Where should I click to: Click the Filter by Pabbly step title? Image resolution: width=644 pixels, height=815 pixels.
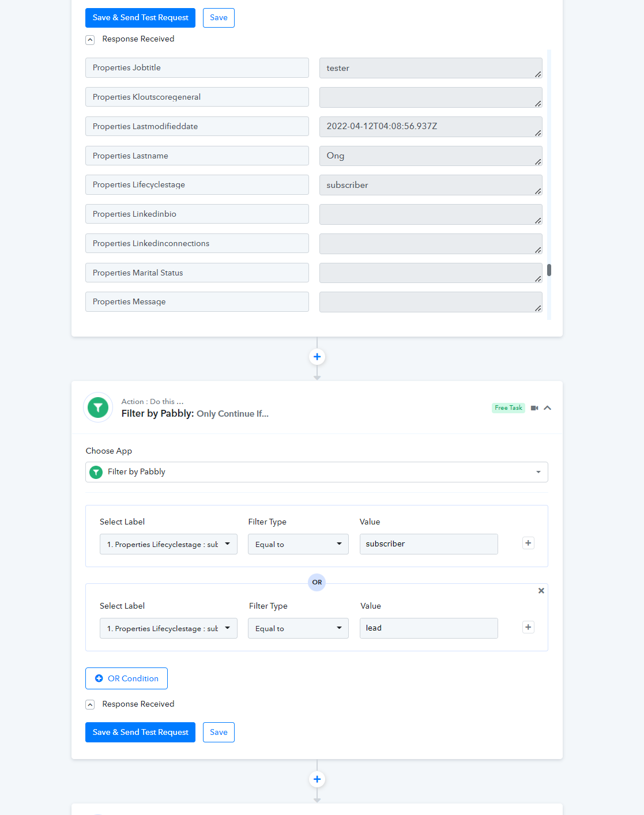pyautogui.click(x=195, y=414)
